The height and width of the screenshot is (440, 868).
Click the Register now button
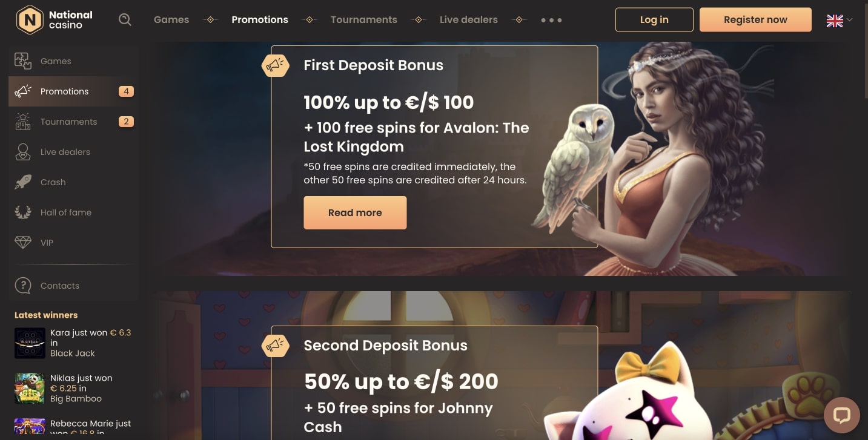click(755, 20)
